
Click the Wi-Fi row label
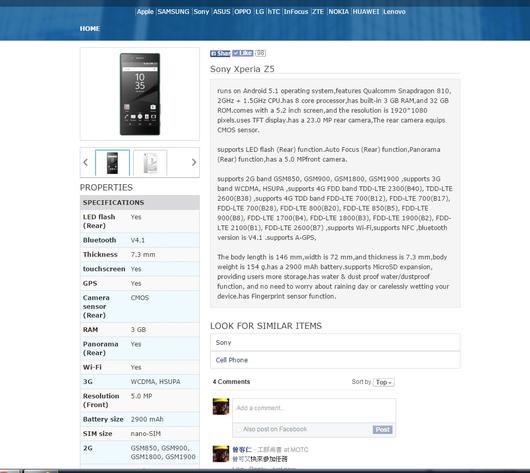point(92,367)
